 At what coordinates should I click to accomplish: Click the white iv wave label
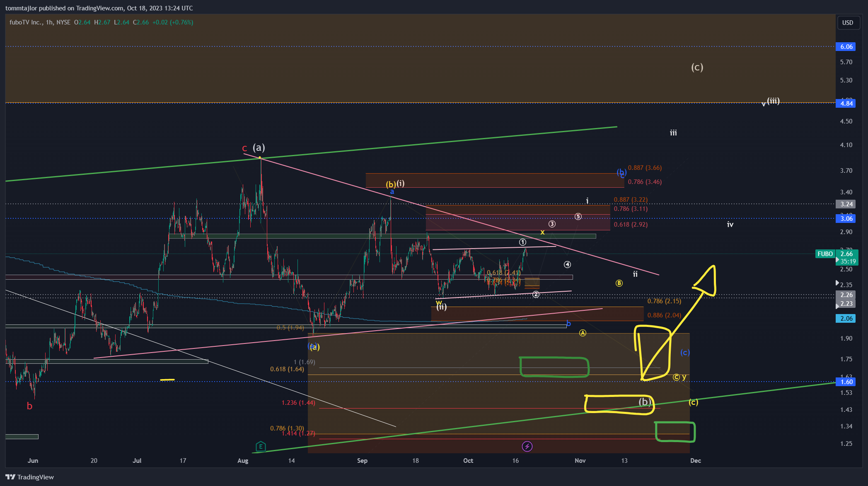pos(730,225)
